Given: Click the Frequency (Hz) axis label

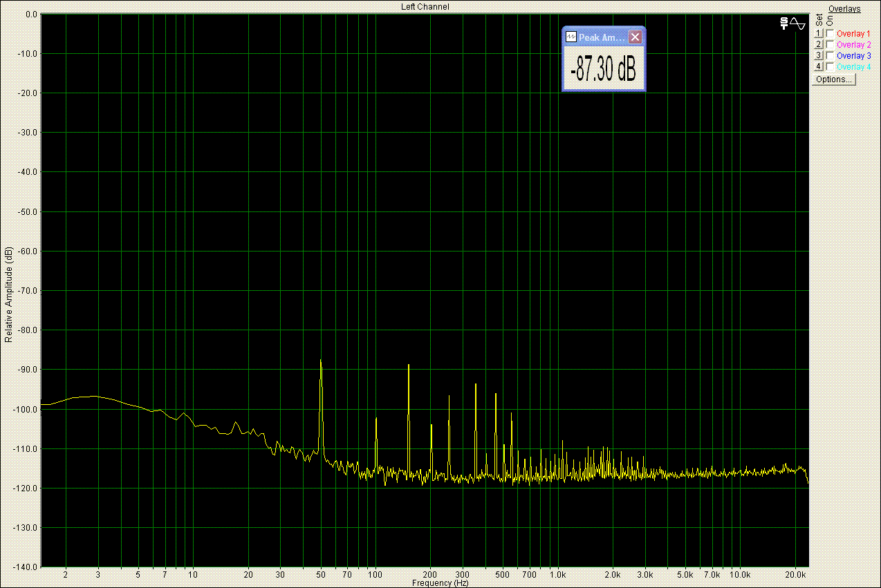Looking at the screenshot, I should [x=440, y=583].
